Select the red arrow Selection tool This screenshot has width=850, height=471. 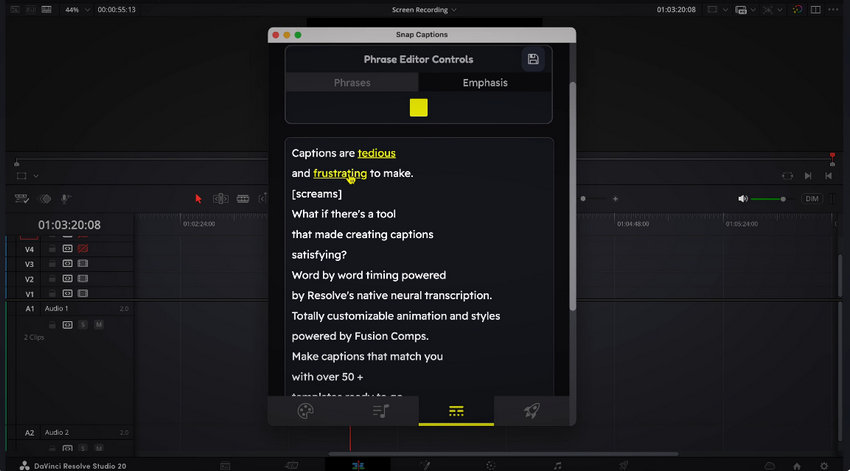click(198, 199)
